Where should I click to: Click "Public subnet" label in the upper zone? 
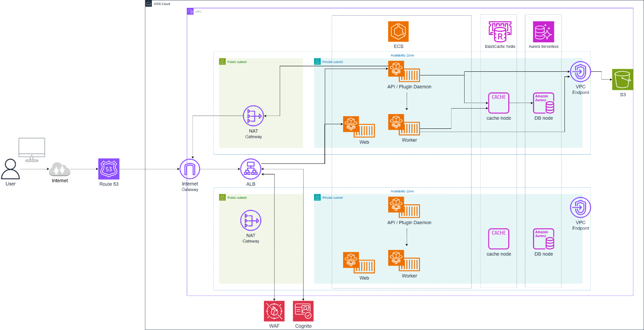237,62
